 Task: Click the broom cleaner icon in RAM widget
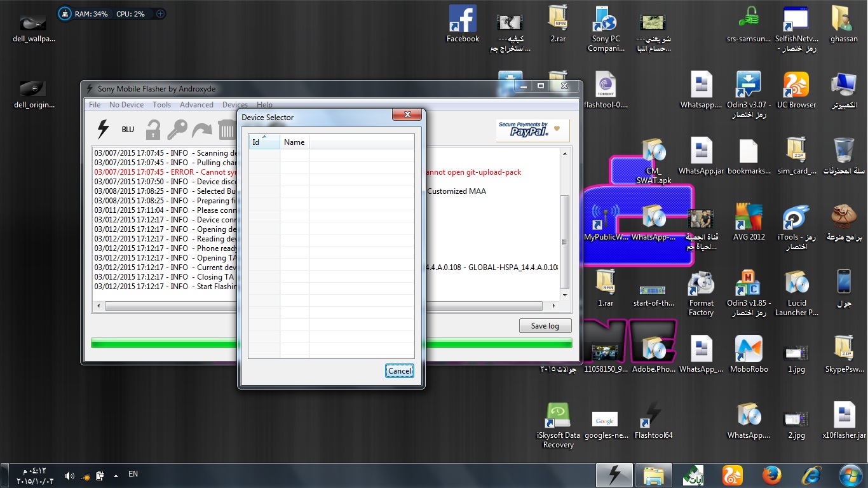65,13
